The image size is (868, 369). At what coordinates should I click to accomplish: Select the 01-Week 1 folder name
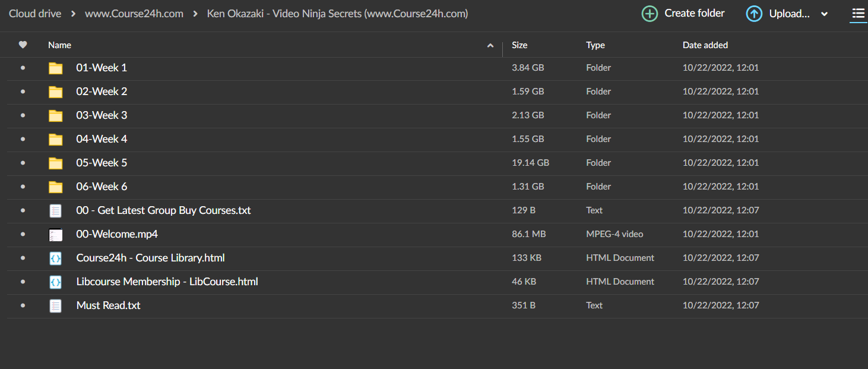pyautogui.click(x=102, y=68)
